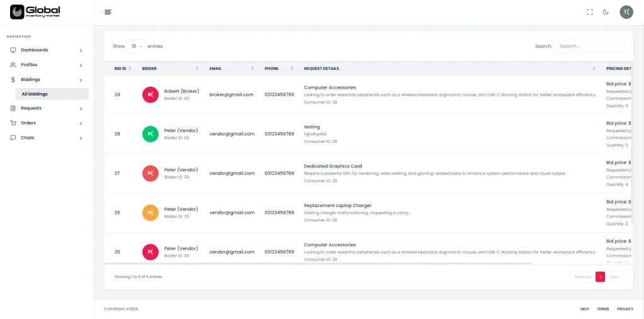644x319 pixels.
Task: Open the user profile avatar menu
Action: pyautogui.click(x=626, y=12)
